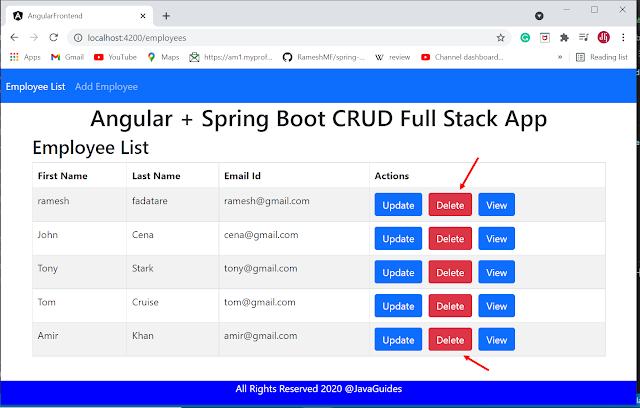This screenshot has height=408, width=640.
Task: Delete the Tony Stark row
Action: pos(450,272)
